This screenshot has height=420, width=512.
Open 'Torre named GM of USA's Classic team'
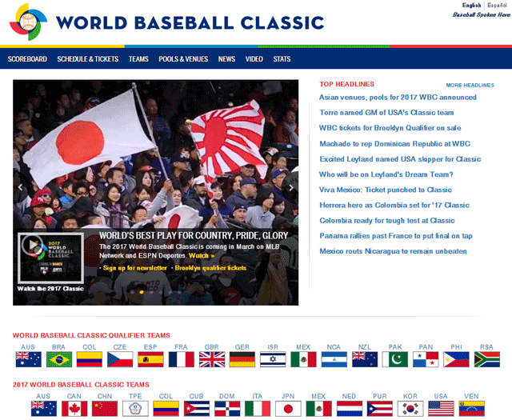click(x=386, y=113)
